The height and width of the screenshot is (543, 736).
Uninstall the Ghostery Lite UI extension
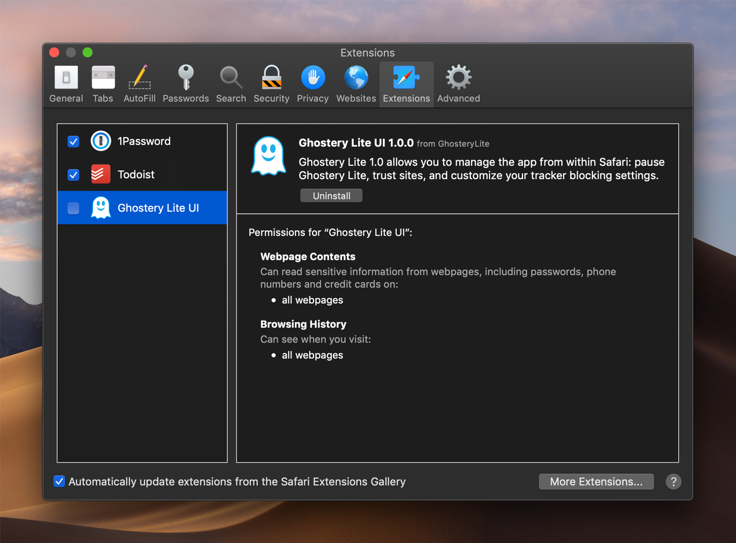pyautogui.click(x=331, y=196)
